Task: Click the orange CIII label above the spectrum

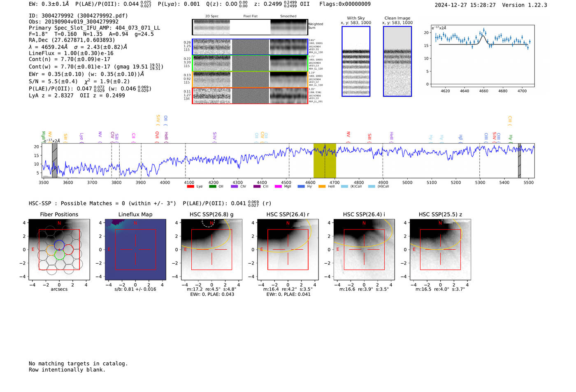Action: pyautogui.click(x=510, y=120)
